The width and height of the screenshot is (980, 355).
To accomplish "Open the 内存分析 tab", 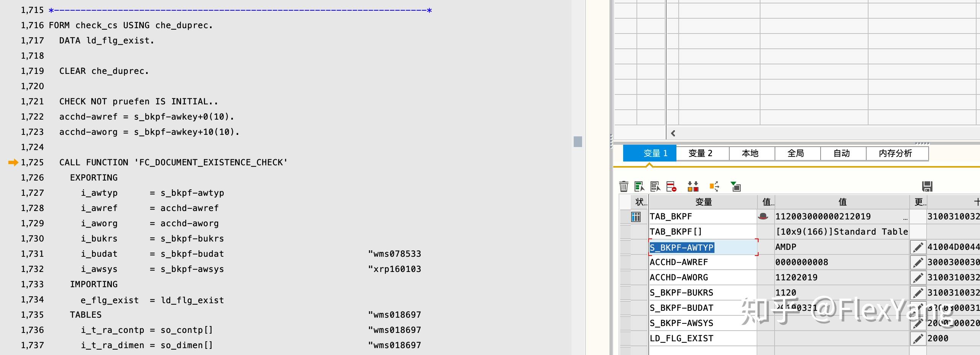I will pyautogui.click(x=897, y=153).
